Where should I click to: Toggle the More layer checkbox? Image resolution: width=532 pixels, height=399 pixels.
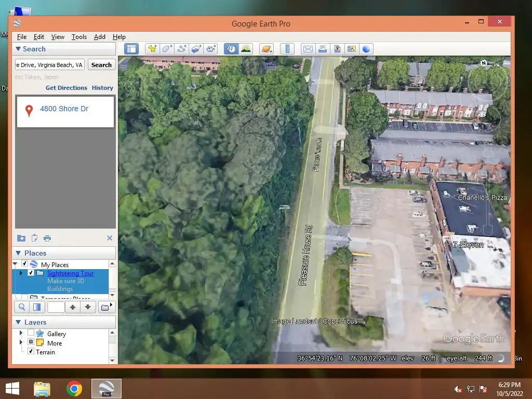pos(31,342)
